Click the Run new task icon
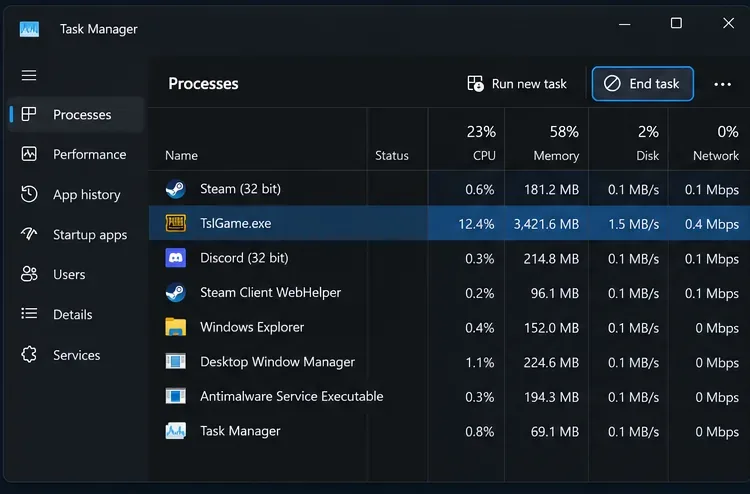Image resolution: width=750 pixels, height=494 pixels. pos(475,84)
